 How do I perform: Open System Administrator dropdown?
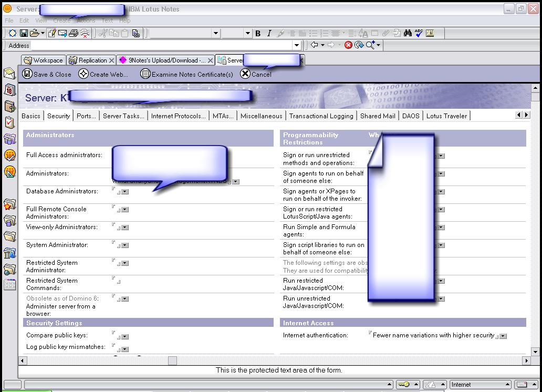coord(125,245)
